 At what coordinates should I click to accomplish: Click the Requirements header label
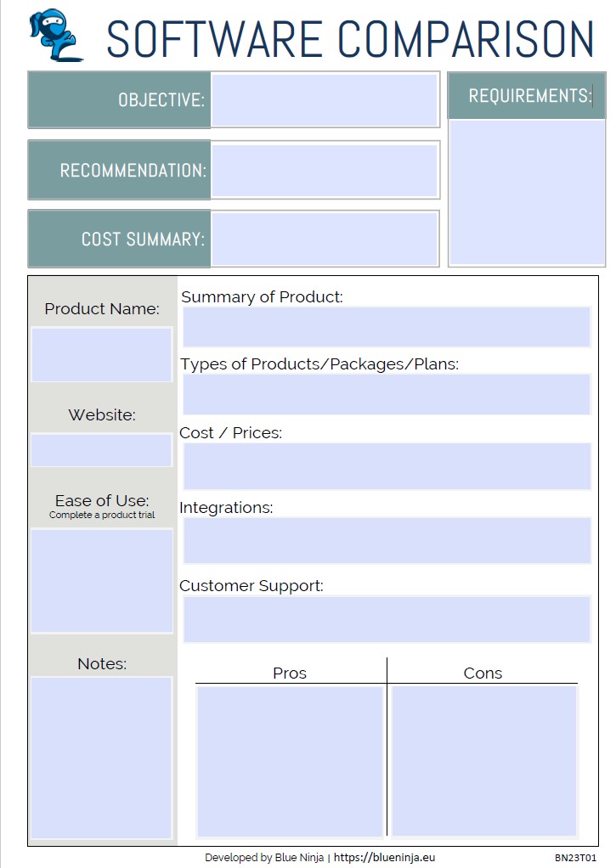tap(528, 96)
